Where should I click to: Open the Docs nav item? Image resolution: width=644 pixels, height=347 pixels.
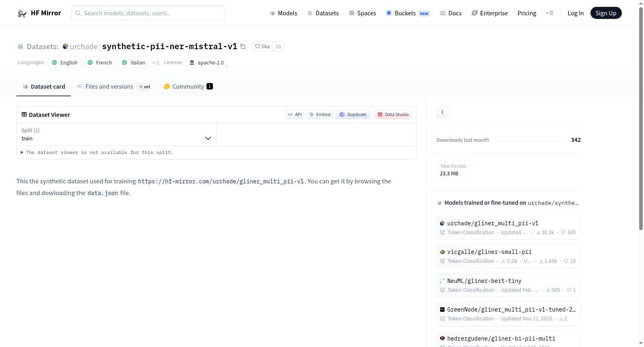451,13
